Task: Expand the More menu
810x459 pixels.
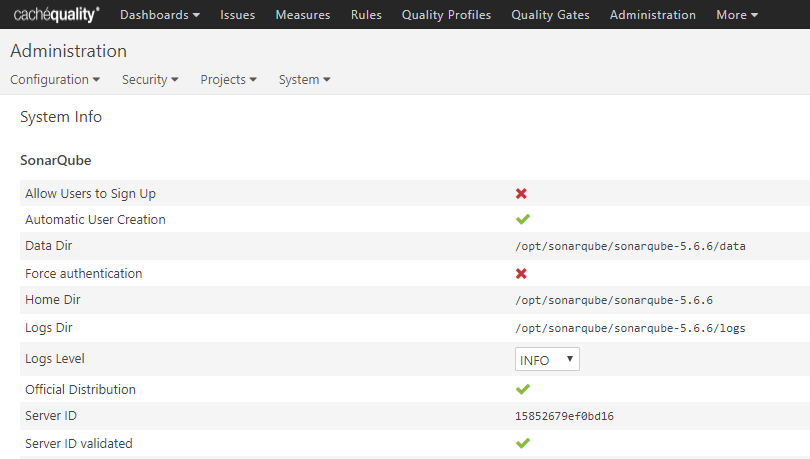Action: click(737, 15)
